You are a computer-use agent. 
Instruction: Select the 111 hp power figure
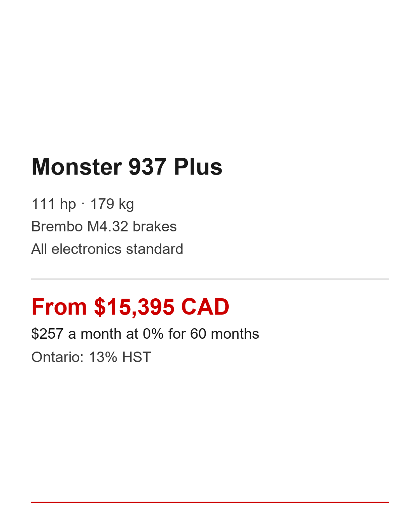[54, 204]
